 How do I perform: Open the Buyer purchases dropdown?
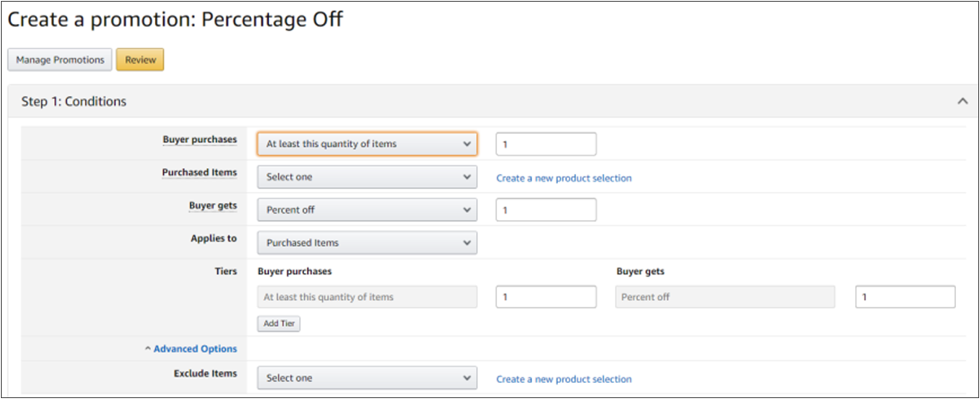(367, 144)
